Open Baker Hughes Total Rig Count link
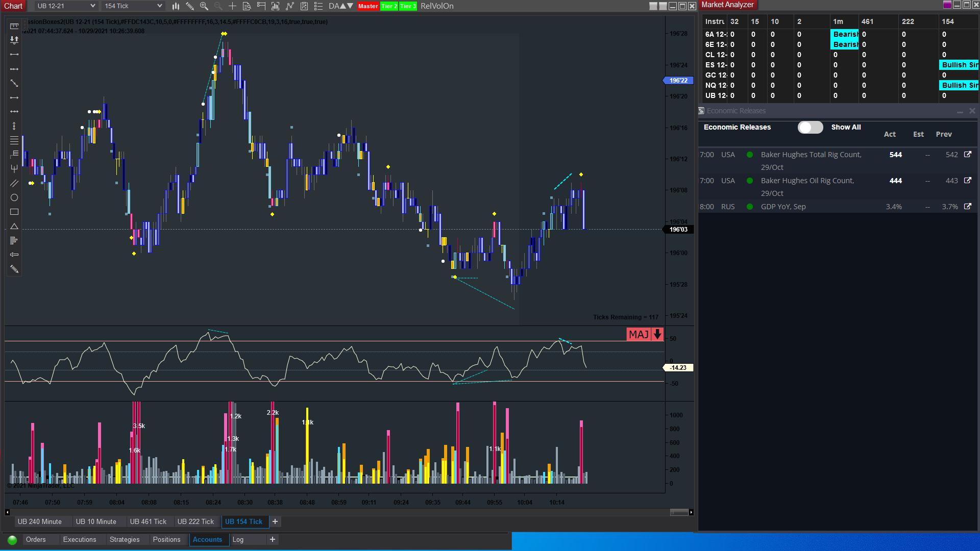This screenshot has height=551, width=980. point(967,155)
